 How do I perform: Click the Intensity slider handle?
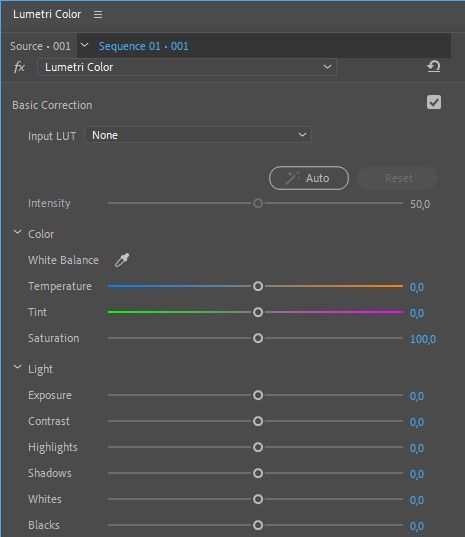coord(258,203)
